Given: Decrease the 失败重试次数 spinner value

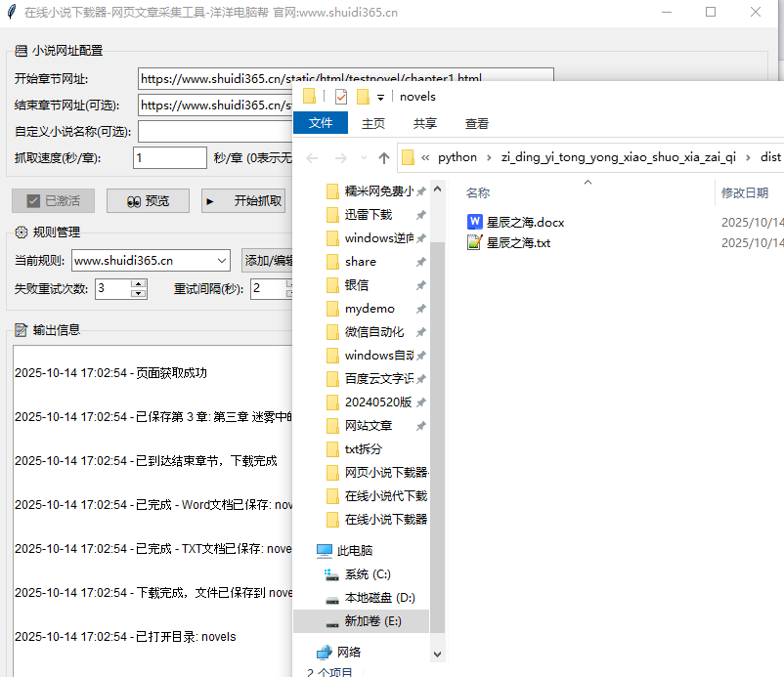Looking at the screenshot, I should point(138,293).
